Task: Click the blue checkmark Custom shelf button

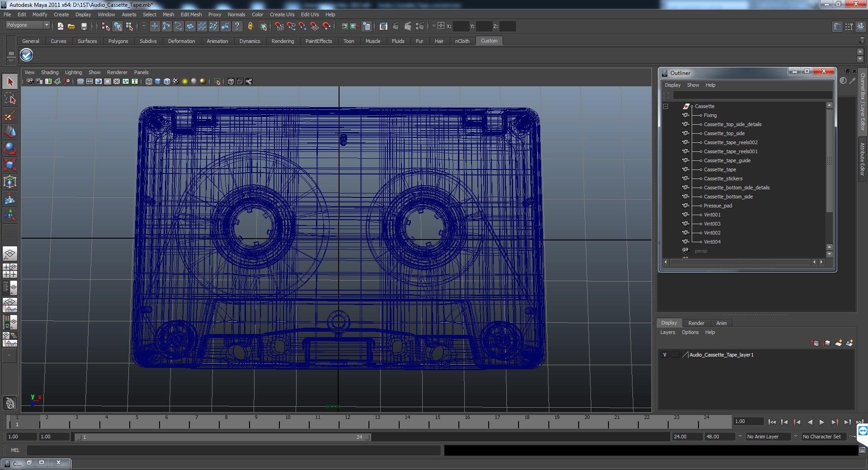Action: click(x=27, y=55)
